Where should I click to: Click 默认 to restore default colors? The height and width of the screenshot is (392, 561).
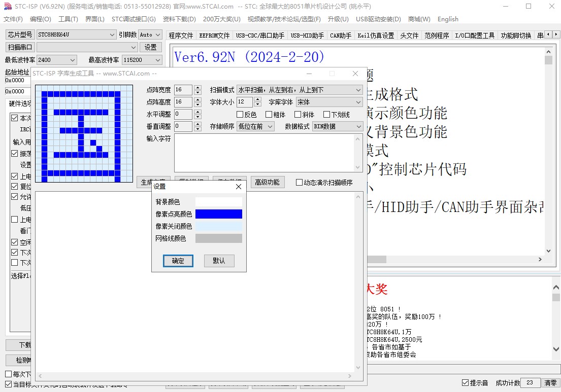pyautogui.click(x=219, y=261)
